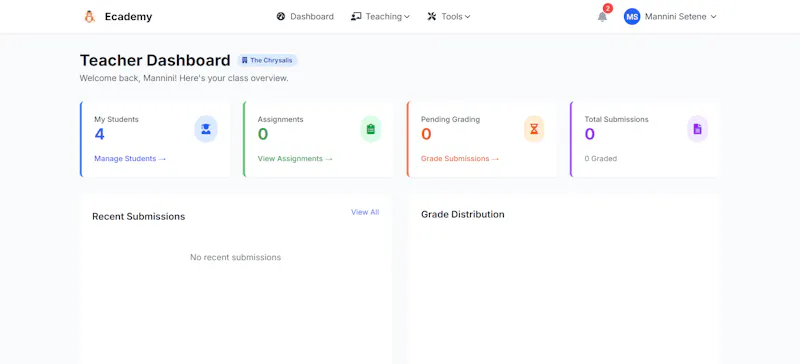The height and width of the screenshot is (364, 800).
Task: Click the No recent submissions message
Action: [235, 257]
